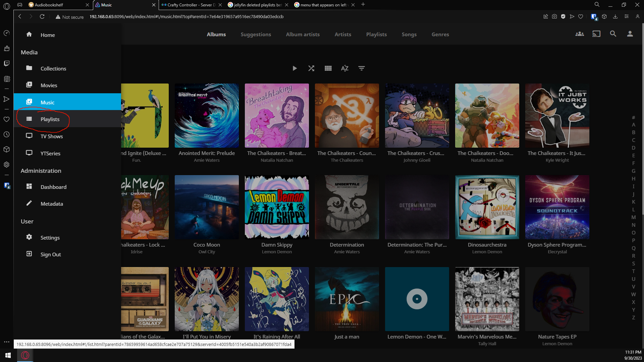Open the Lemon Demon artist link under Dinosaurchestra
This screenshot has width=644, height=362.
coord(487,252)
